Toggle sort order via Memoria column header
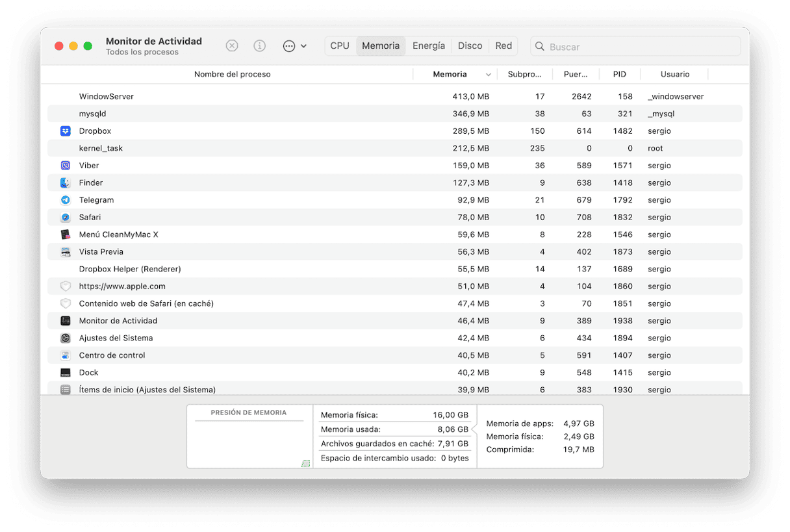Viewport: 790px width, 532px height. pos(450,74)
